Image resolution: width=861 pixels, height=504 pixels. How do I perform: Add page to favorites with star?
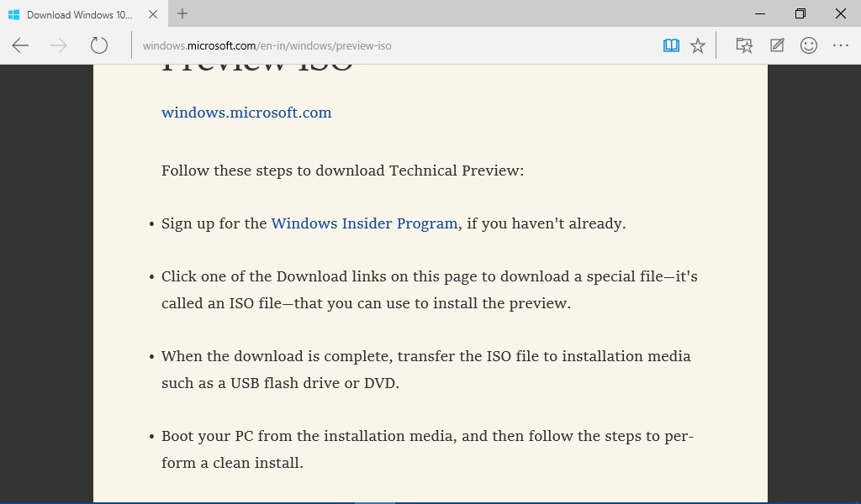[x=698, y=45]
